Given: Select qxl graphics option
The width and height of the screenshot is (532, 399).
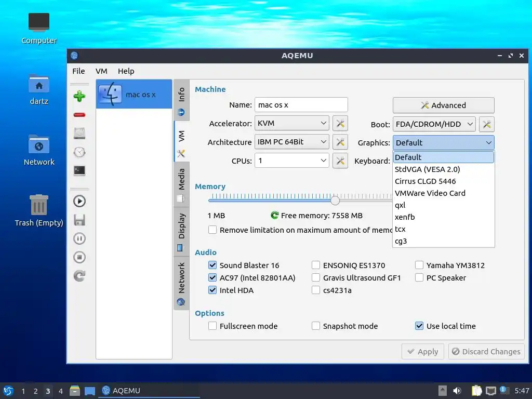Looking at the screenshot, I should click(x=444, y=205).
